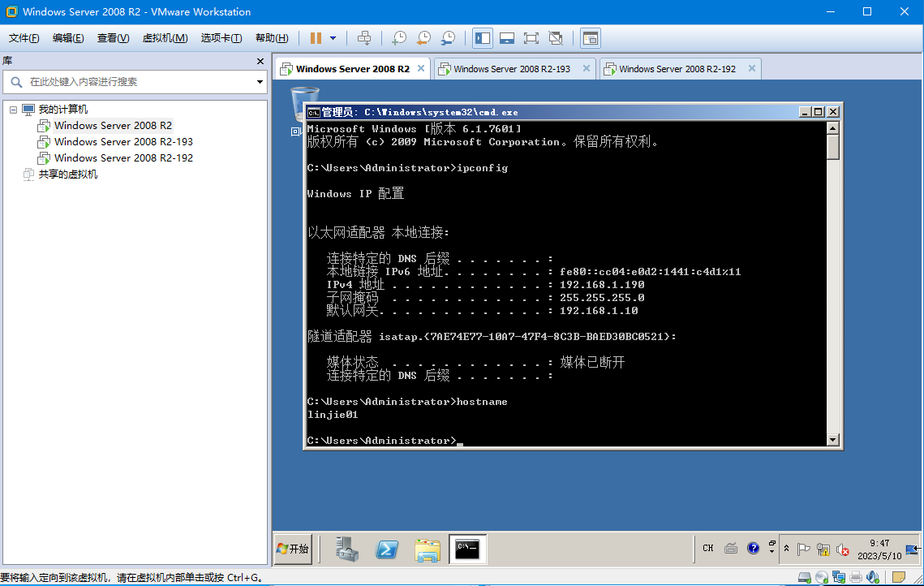Click the printer status icon
This screenshot has height=586, width=924.
pos(856,577)
